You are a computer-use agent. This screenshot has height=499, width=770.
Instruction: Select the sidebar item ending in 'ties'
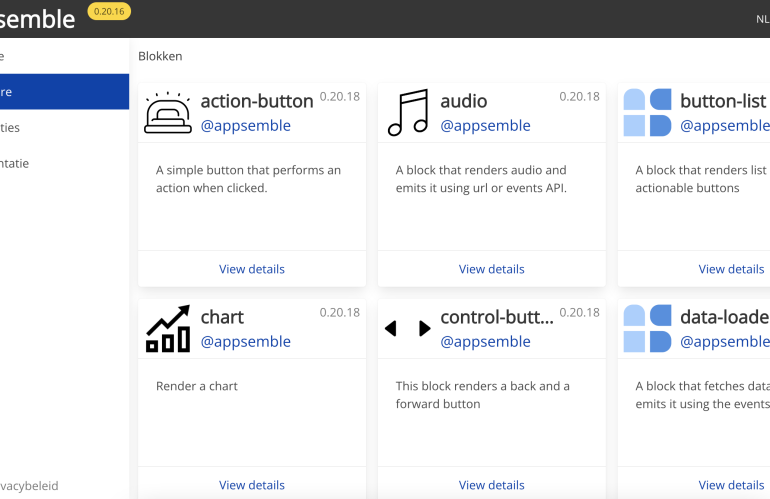(x=64, y=128)
